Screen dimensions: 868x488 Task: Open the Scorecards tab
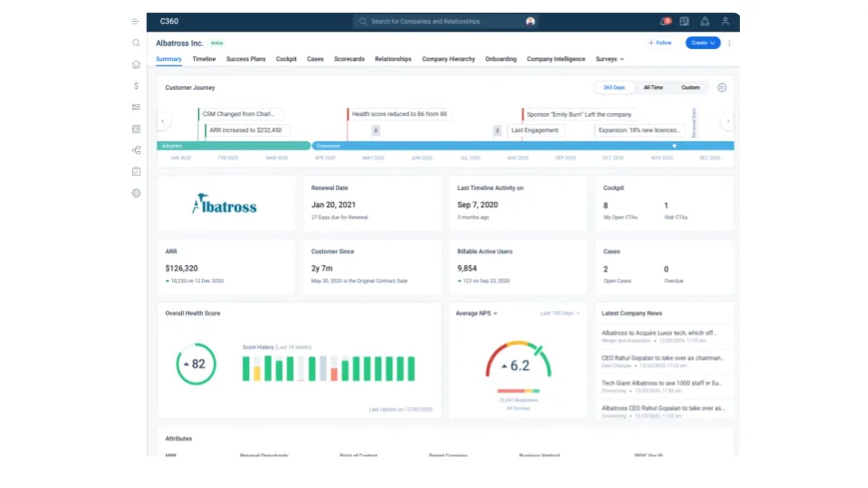[349, 59]
